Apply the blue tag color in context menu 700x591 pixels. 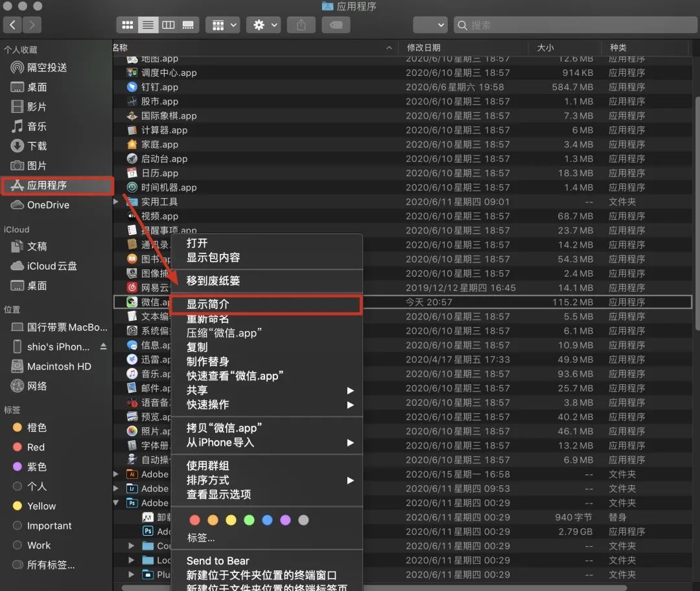[267, 520]
